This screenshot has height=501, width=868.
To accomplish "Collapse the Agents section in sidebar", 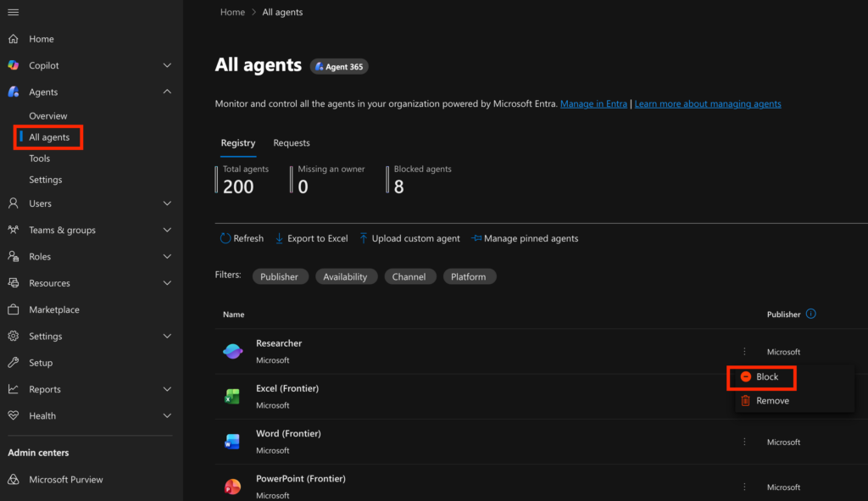I will tap(167, 92).
